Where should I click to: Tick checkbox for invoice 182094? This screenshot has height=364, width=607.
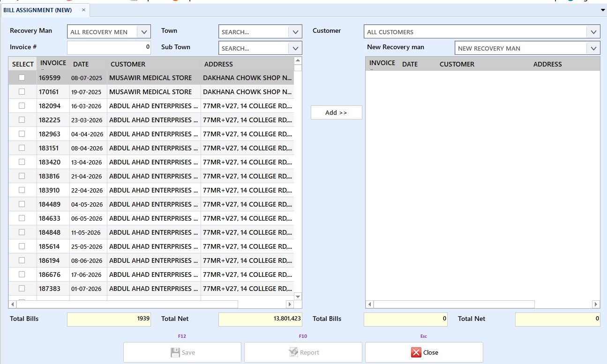[x=22, y=106]
